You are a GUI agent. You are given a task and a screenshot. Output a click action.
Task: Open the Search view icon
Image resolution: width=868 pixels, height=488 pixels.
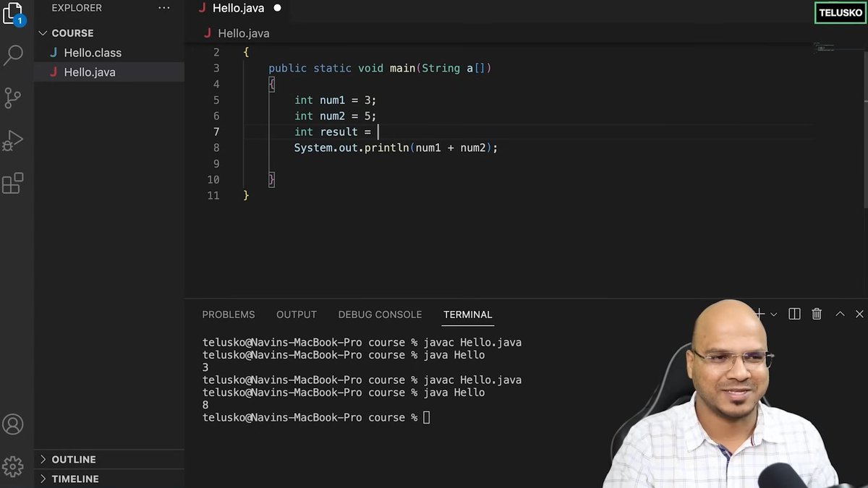14,55
